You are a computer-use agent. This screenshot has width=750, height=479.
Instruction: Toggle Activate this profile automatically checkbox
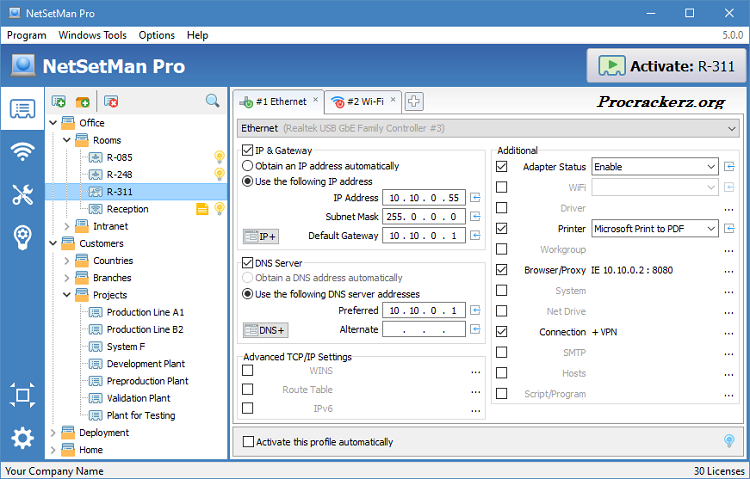coord(249,441)
